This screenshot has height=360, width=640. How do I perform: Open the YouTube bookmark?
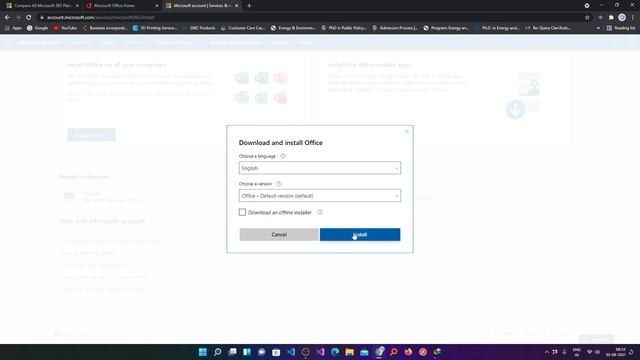click(65, 28)
